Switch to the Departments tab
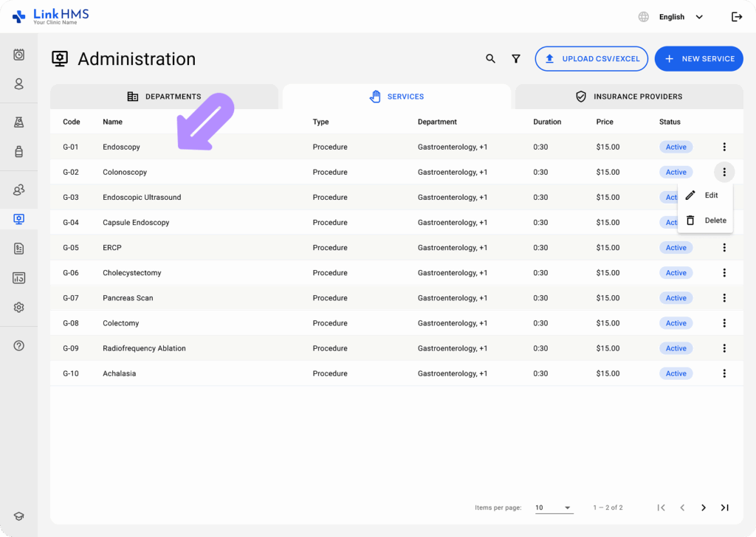Viewport: 756px width, 537px height. tap(164, 97)
